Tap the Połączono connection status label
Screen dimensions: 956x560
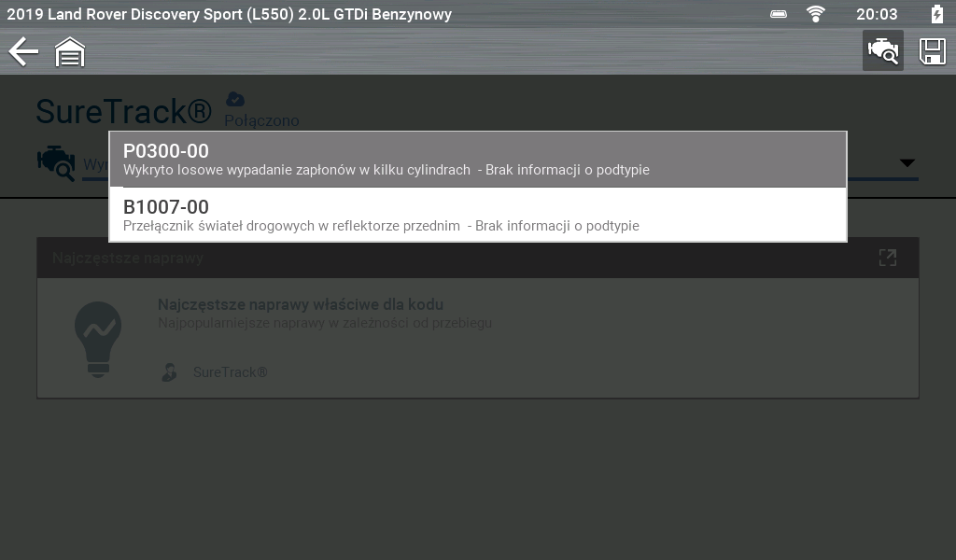pyautogui.click(x=261, y=120)
